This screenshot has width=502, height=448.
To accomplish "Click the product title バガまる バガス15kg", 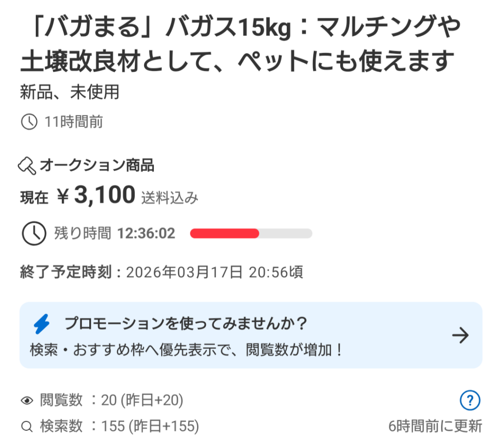I will pos(240,45).
